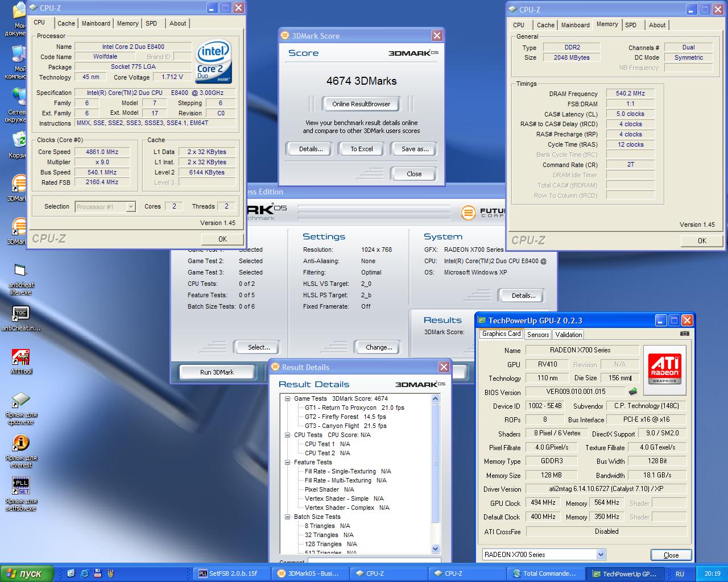The height and width of the screenshot is (582, 728).
Task: Open About tab in the CPU-Z processor window
Action: point(177,23)
